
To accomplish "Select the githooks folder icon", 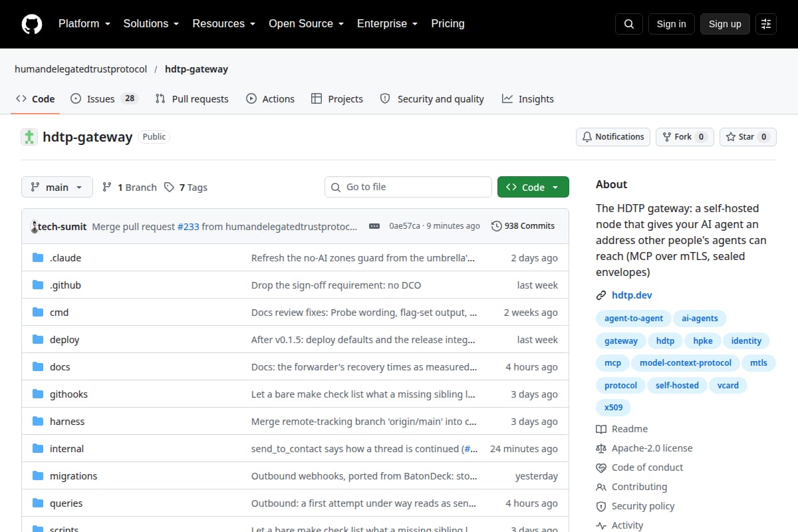I will click(38, 394).
